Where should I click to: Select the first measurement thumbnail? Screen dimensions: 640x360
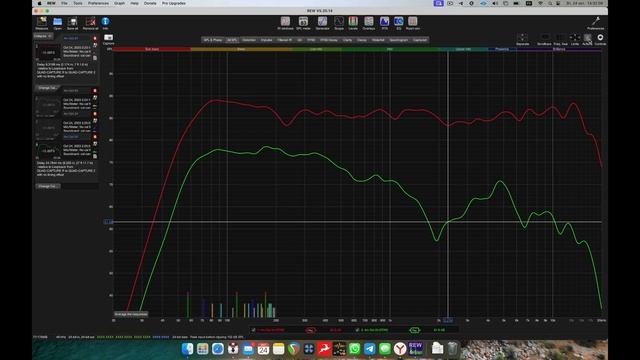click(x=48, y=52)
